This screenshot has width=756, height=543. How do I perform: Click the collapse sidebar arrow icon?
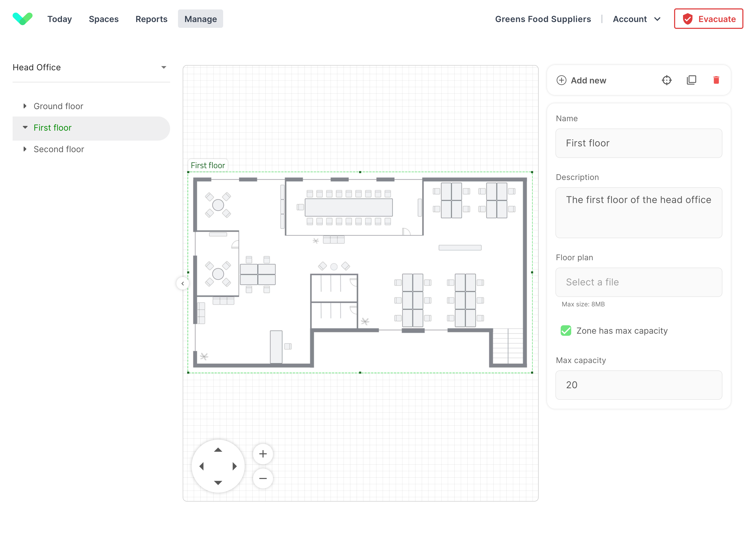click(x=182, y=283)
